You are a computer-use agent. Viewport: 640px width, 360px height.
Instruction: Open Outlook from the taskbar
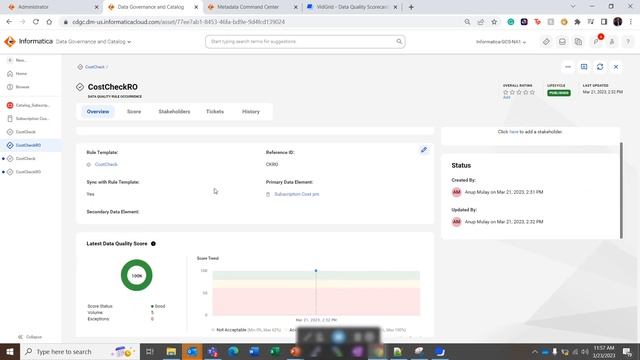pyautogui.click(x=192, y=351)
